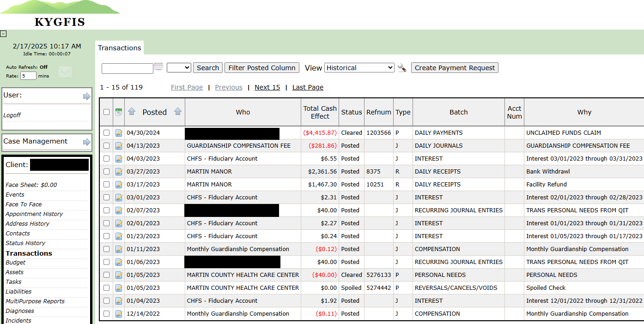Open Liabilities in client menu
Screen dimensions: 644x324
tap(18, 292)
